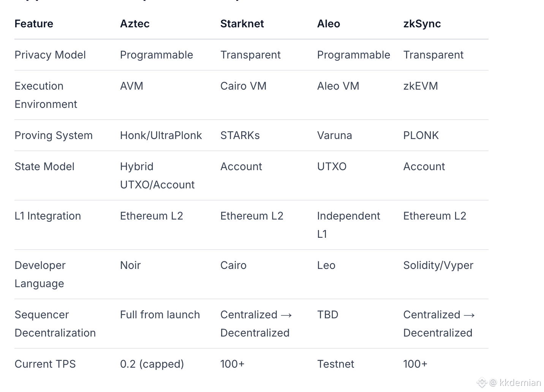Viewport: 544px width, 392px height.
Task: Click the Sequencer Decentralization row label
Action: 55,324
